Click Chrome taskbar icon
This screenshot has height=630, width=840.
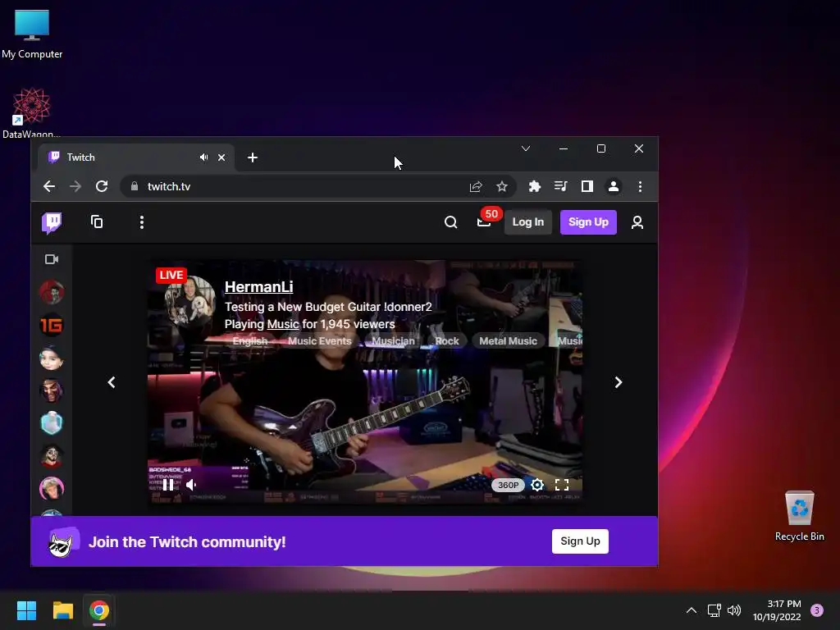(99, 610)
